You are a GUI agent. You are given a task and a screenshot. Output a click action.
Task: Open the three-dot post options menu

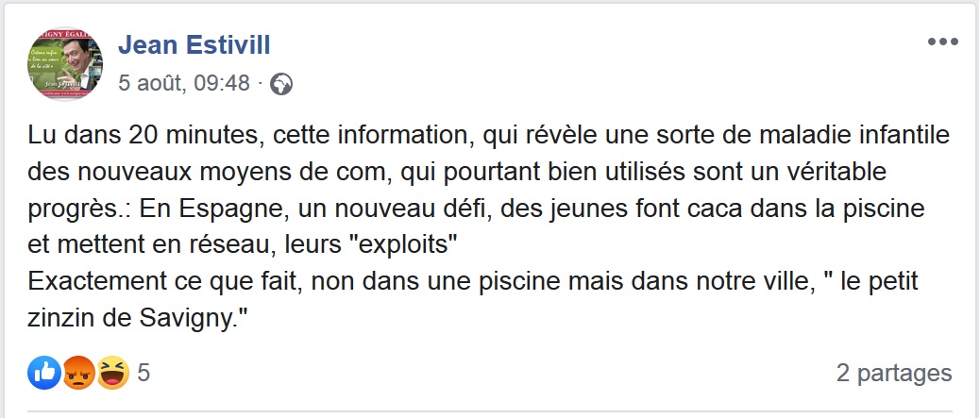pyautogui.click(x=942, y=42)
